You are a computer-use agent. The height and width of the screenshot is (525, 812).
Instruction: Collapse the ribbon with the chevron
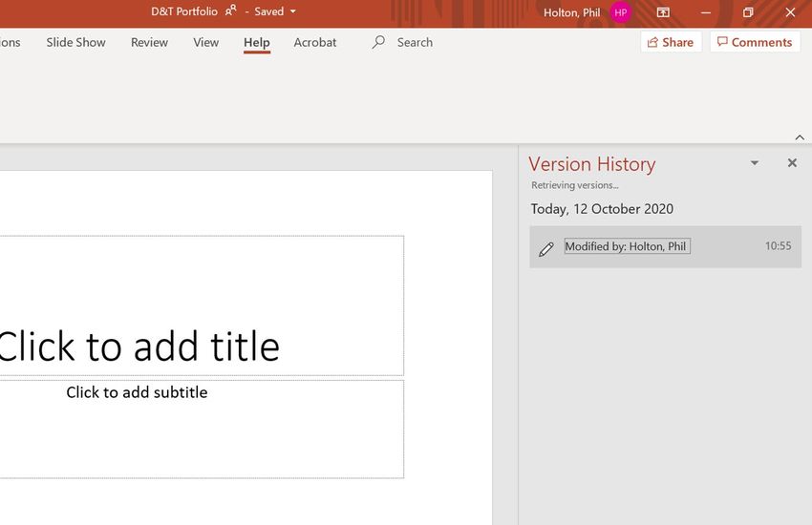(x=800, y=137)
